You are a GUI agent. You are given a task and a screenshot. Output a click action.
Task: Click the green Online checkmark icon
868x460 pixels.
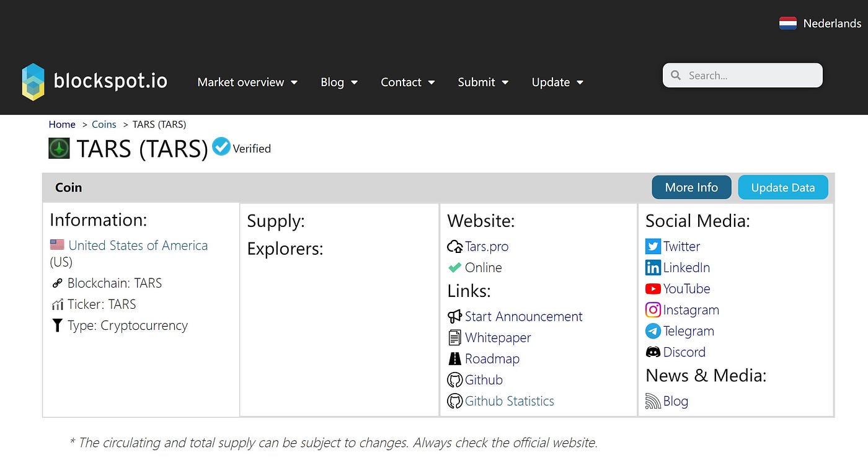click(x=454, y=267)
